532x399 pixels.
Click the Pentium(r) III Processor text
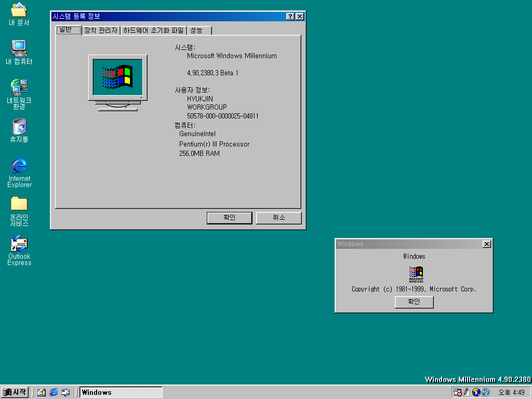tap(214, 144)
